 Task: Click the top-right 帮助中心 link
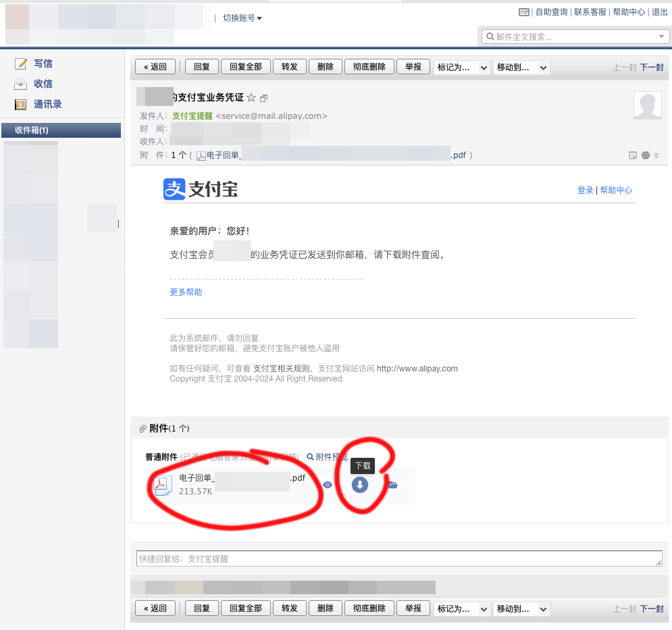click(x=629, y=12)
